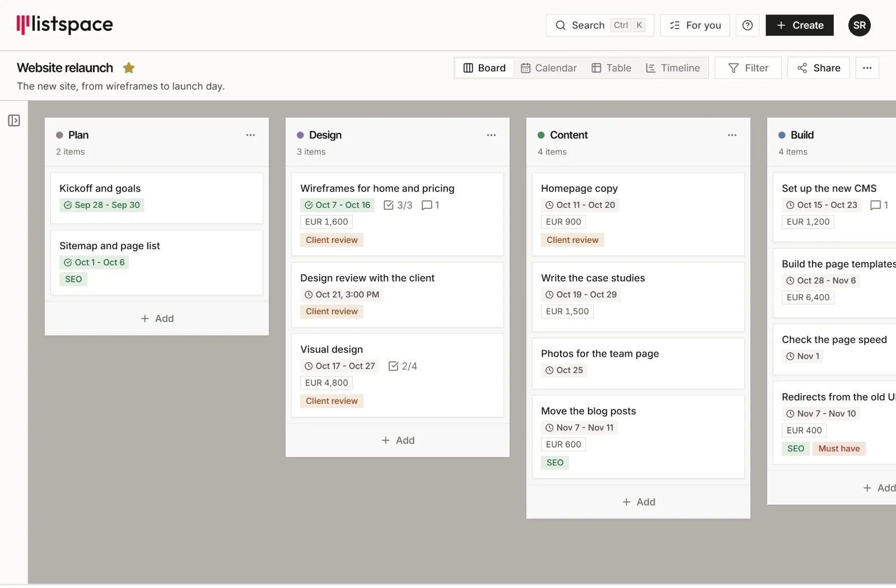Click the Nov 1 date chip
This screenshot has width=896, height=588.
(x=802, y=356)
